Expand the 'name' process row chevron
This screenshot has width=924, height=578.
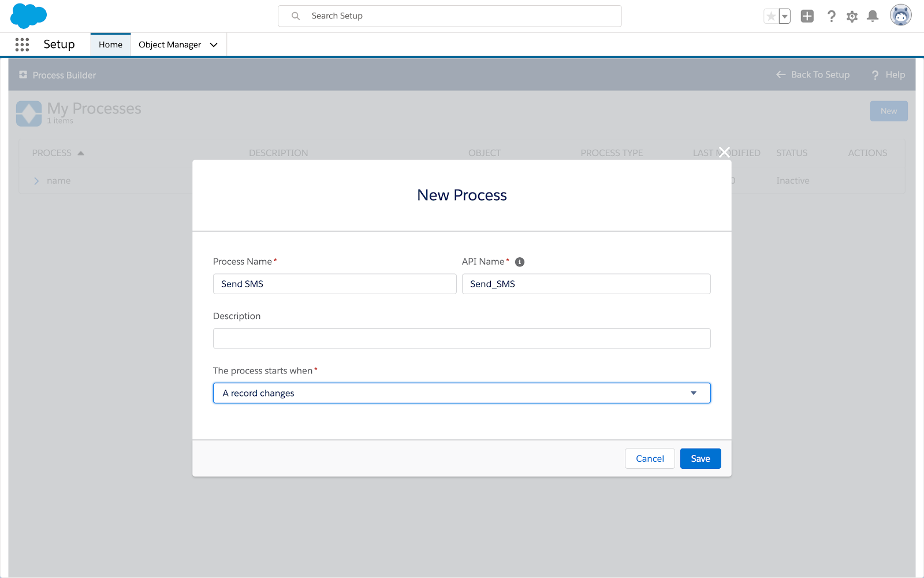(x=36, y=181)
